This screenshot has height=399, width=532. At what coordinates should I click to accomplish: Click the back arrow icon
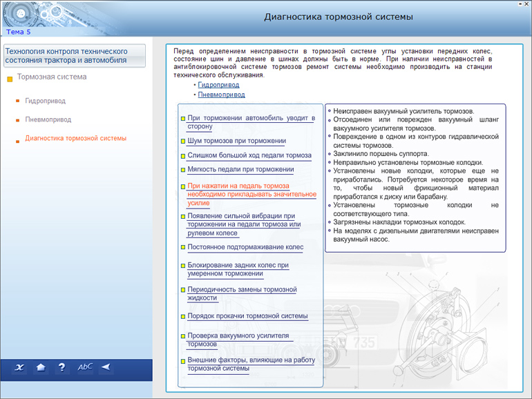(106, 367)
